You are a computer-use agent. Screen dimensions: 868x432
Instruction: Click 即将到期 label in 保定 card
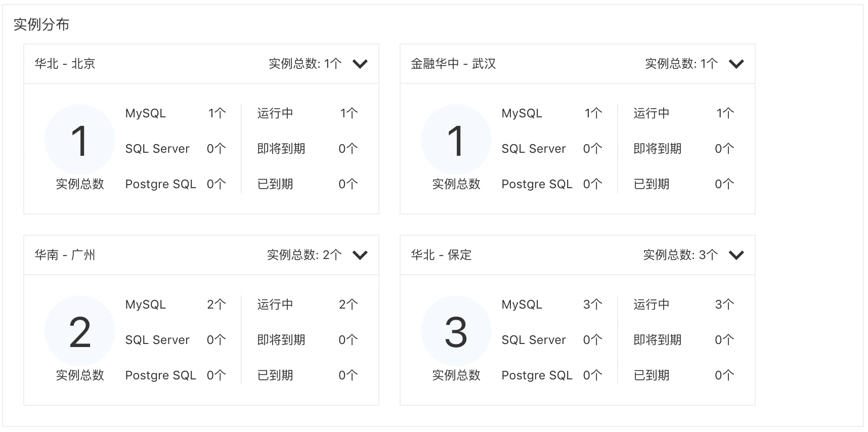pos(658,340)
